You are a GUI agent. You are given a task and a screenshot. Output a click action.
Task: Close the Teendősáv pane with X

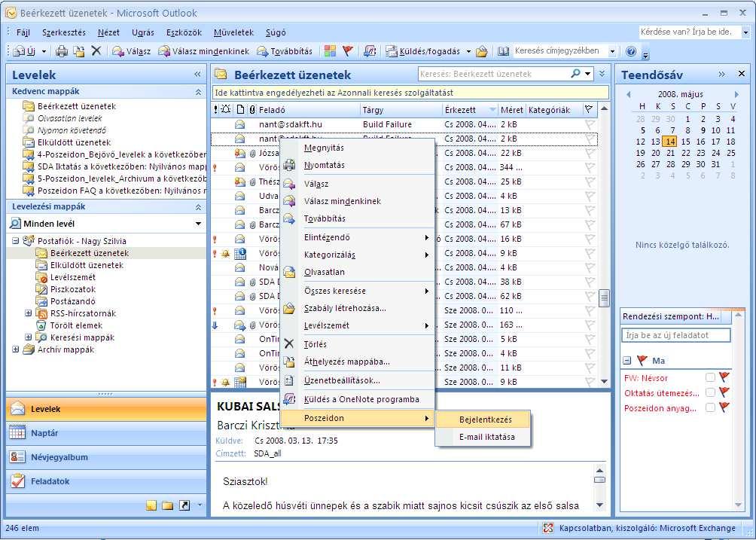[742, 74]
